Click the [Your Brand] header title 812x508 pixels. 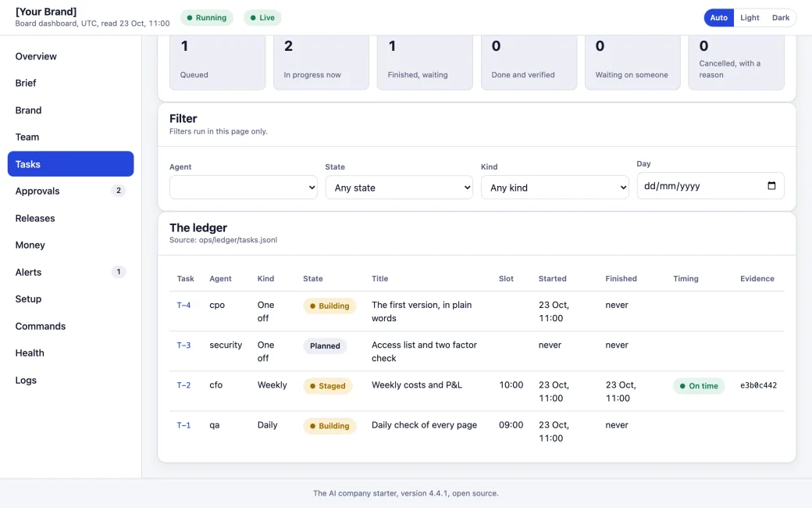point(46,12)
